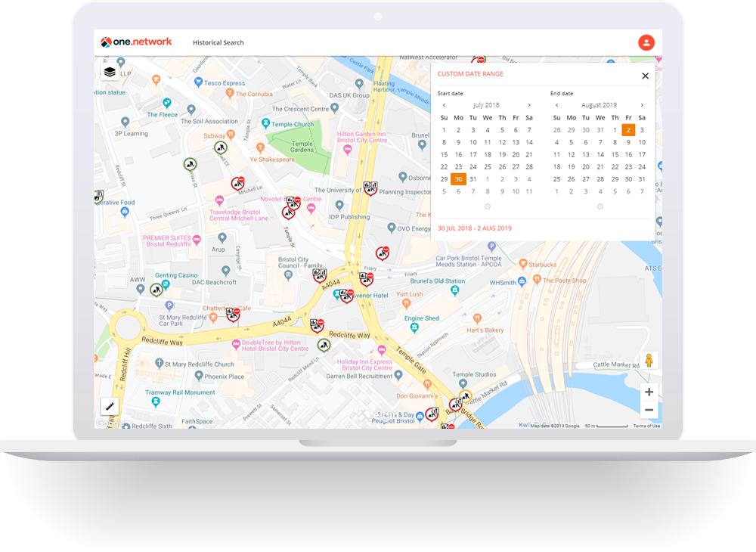Viewport: 756px width, 552px height.
Task: Advance End date calendar to next month
Action: pyautogui.click(x=642, y=105)
